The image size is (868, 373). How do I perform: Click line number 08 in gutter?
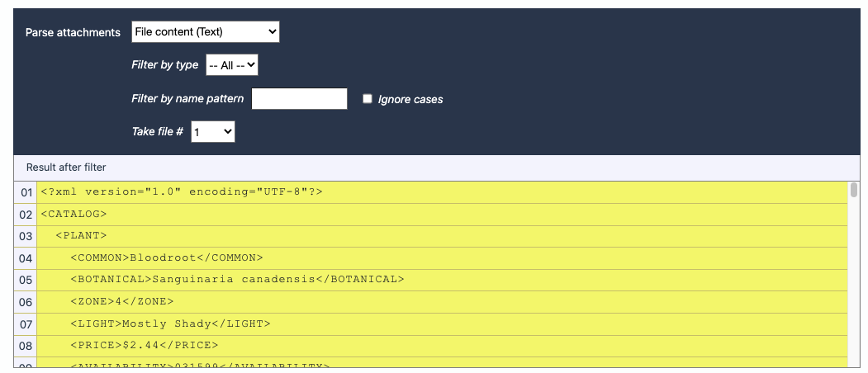click(x=26, y=345)
